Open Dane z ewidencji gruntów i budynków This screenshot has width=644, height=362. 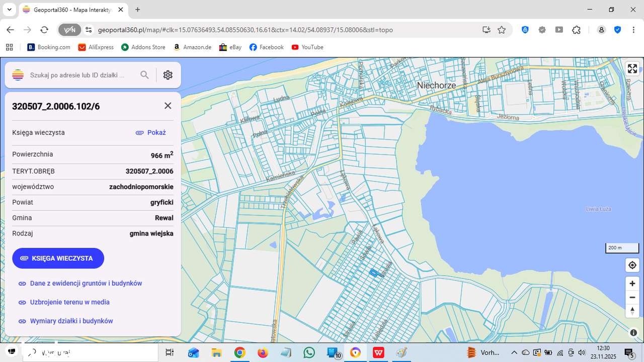point(86,284)
